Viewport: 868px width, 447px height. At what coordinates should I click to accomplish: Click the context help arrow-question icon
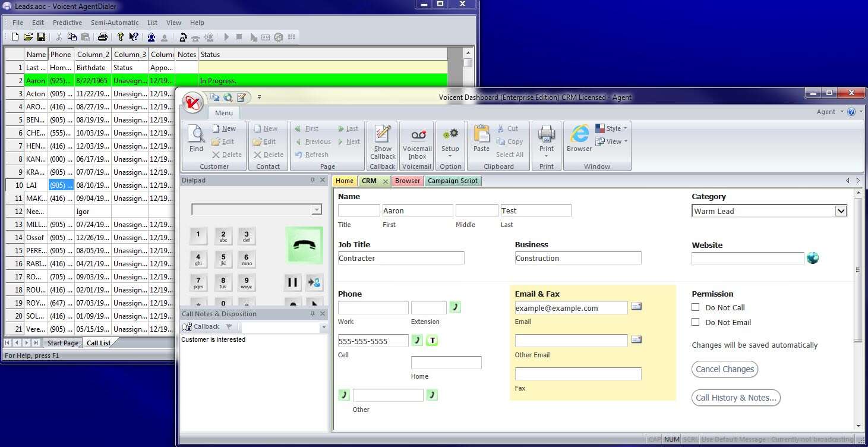[x=134, y=37]
